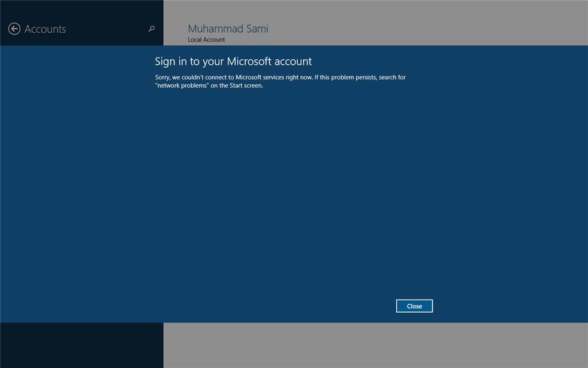Click the 'Accounts' header title
Screen dimensions: 588x368
pyautogui.click(x=45, y=29)
